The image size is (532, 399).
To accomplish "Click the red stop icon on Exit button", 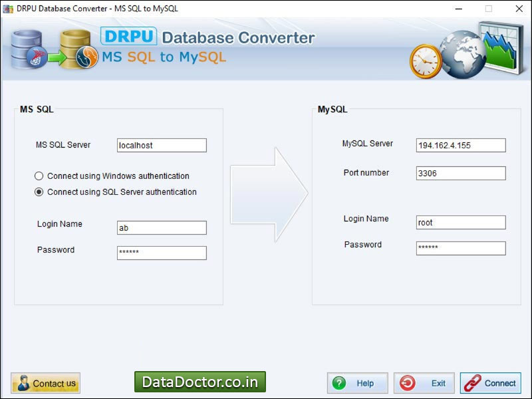I will [408, 383].
